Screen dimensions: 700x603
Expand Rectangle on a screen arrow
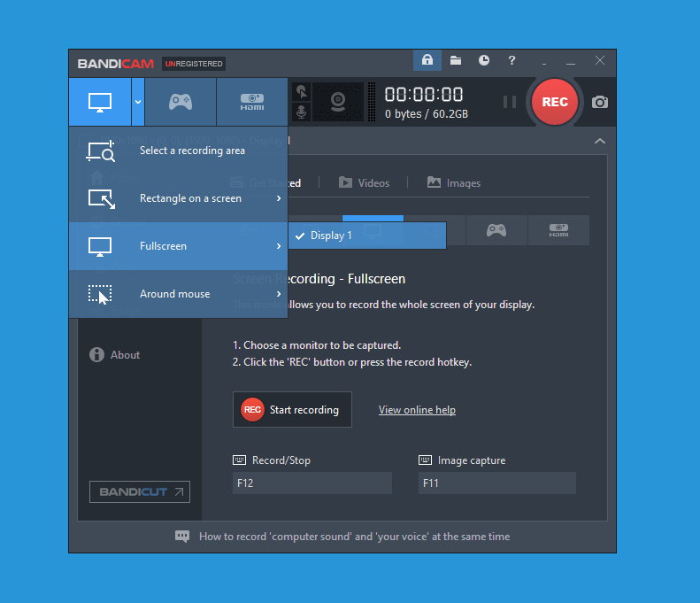[x=279, y=198]
